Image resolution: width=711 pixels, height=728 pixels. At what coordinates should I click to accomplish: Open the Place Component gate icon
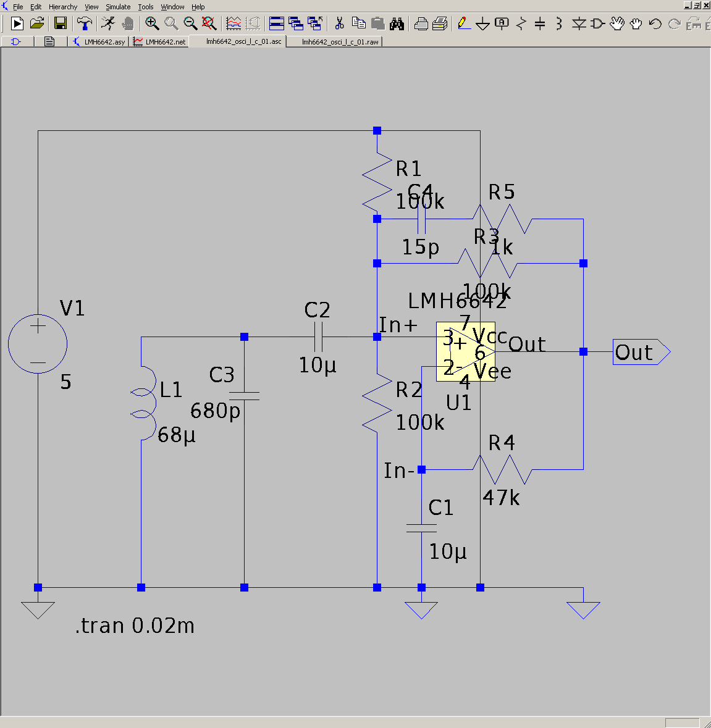tap(598, 23)
